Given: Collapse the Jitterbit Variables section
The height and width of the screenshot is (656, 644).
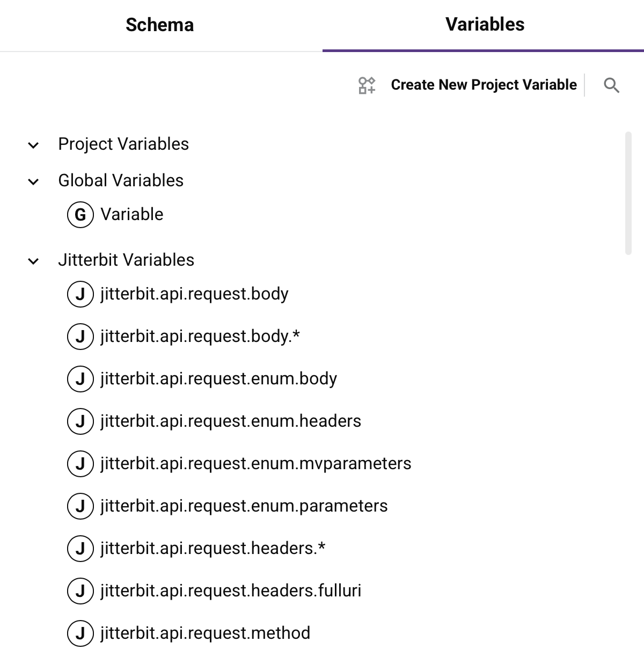Looking at the screenshot, I should pos(33,261).
